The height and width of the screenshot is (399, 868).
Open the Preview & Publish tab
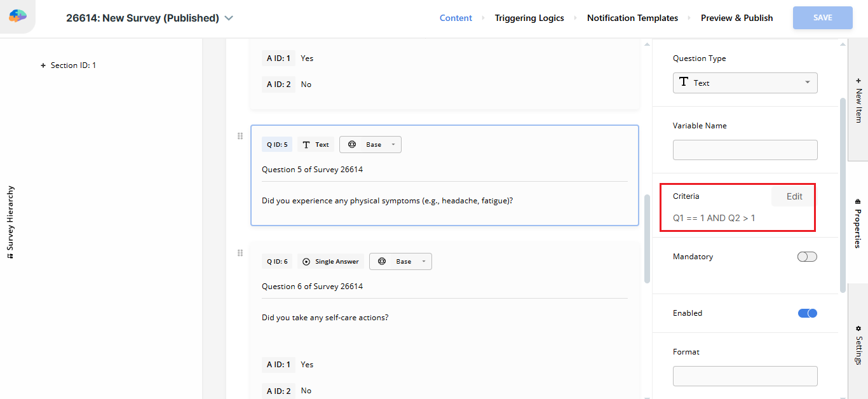tap(737, 18)
